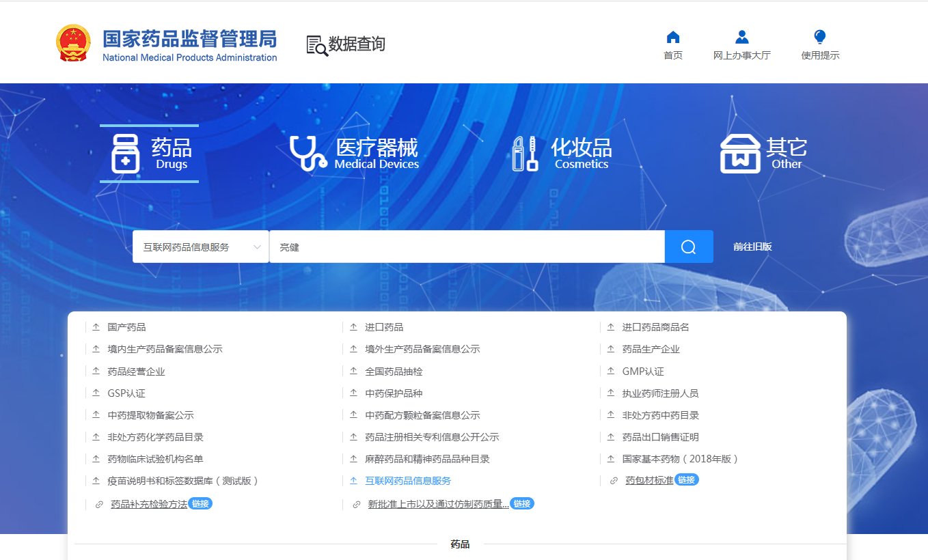Click upload icon beside 执业药师注册人员
928x560 pixels.
click(610, 393)
